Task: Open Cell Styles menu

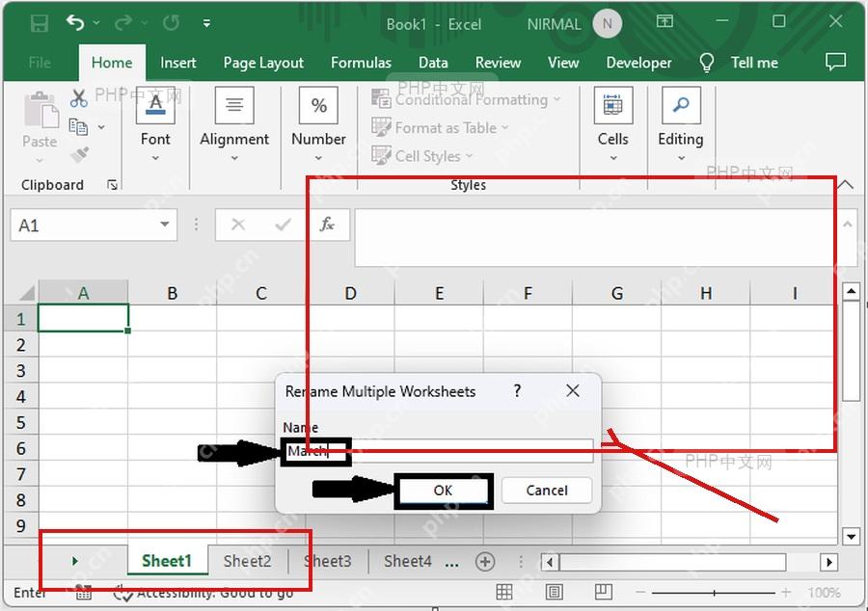Action: click(x=421, y=156)
